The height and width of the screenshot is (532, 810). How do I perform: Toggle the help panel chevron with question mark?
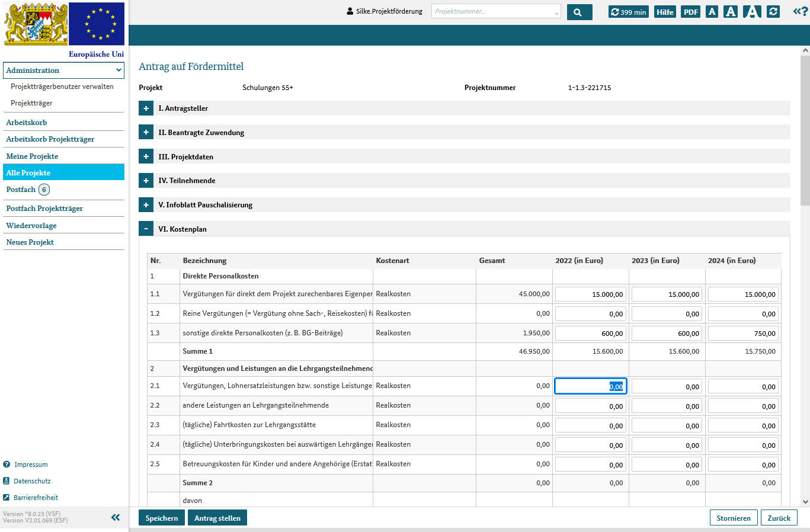pyautogui.click(x=801, y=11)
